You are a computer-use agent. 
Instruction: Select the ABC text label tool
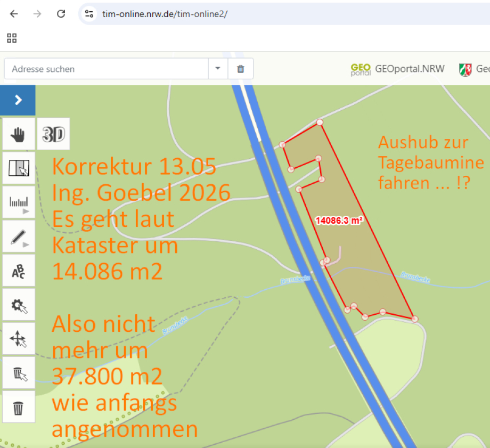tap(19, 271)
